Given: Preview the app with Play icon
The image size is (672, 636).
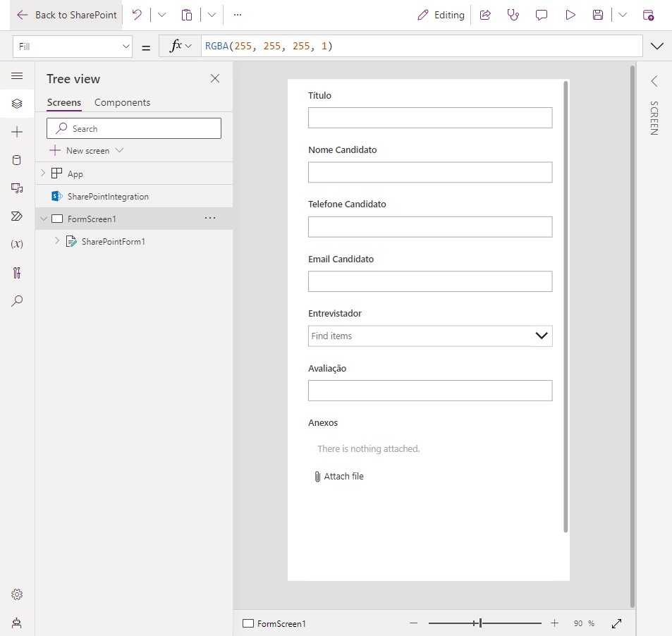Looking at the screenshot, I should coord(570,15).
